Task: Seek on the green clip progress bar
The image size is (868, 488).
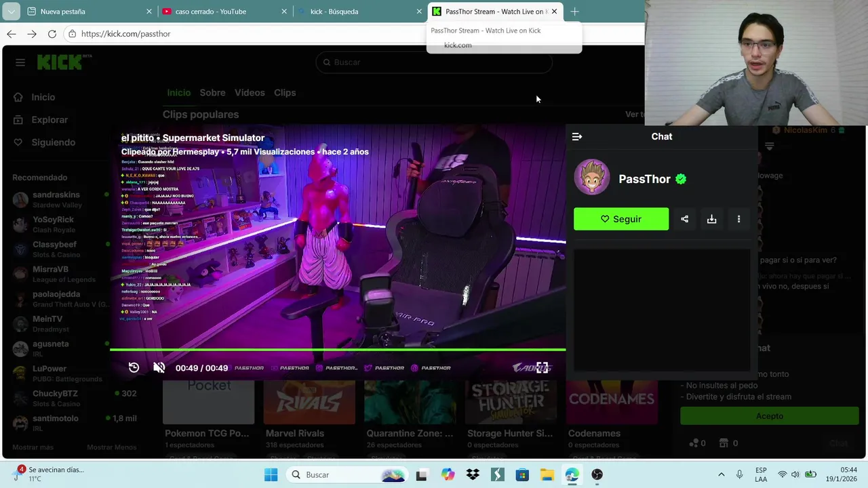Action: pyautogui.click(x=338, y=350)
